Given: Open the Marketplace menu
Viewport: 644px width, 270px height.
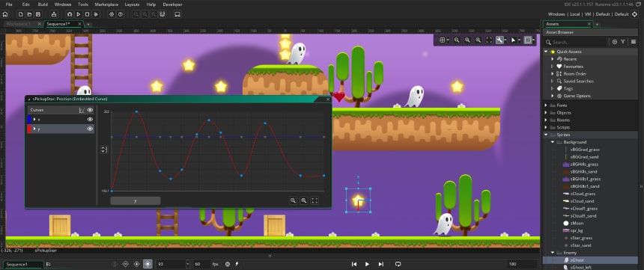Looking at the screenshot, I should pyautogui.click(x=106, y=4).
